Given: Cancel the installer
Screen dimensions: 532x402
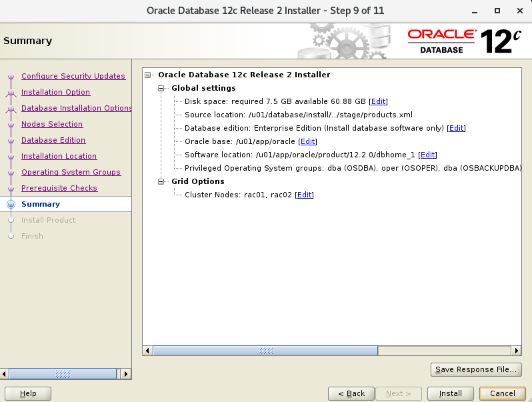Looking at the screenshot, I should click(x=502, y=393).
